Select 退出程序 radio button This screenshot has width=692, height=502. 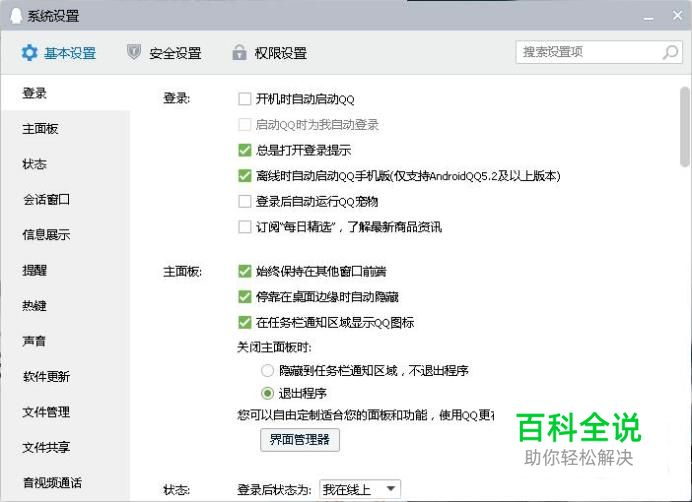267,393
